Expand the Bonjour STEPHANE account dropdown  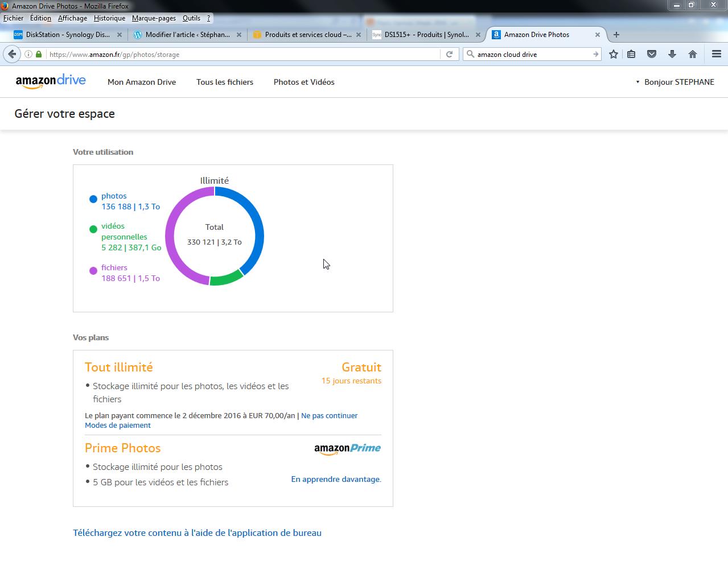pos(675,82)
